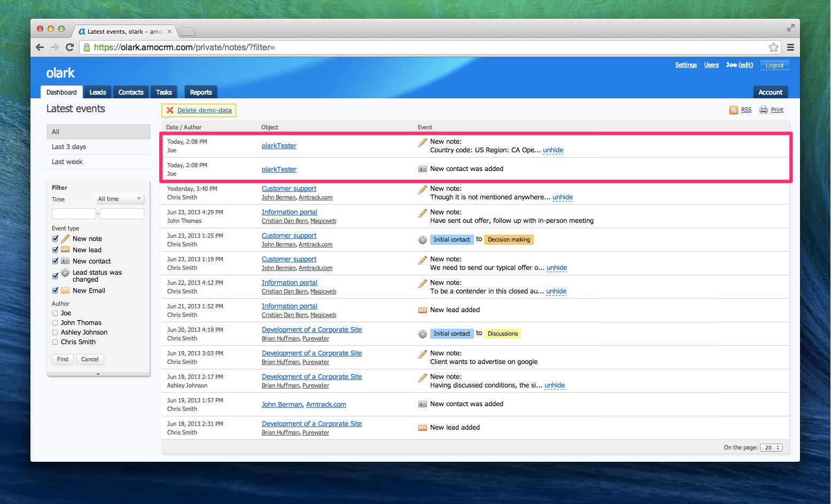
Task: Switch to the Leads tab
Action: [x=98, y=92]
